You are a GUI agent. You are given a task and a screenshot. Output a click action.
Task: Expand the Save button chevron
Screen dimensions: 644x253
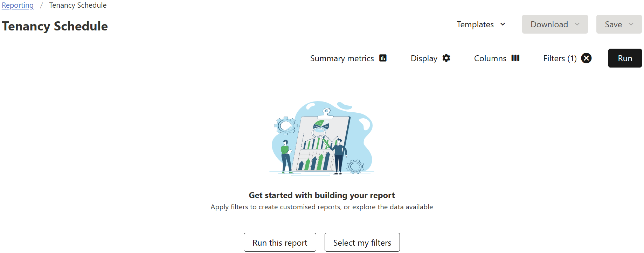point(631,24)
